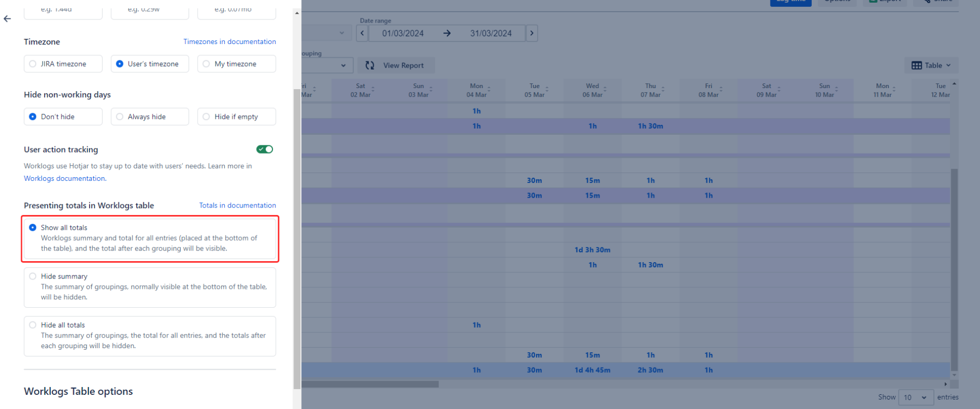
Task: Choose Always hide non-working days
Action: pyautogui.click(x=150, y=117)
